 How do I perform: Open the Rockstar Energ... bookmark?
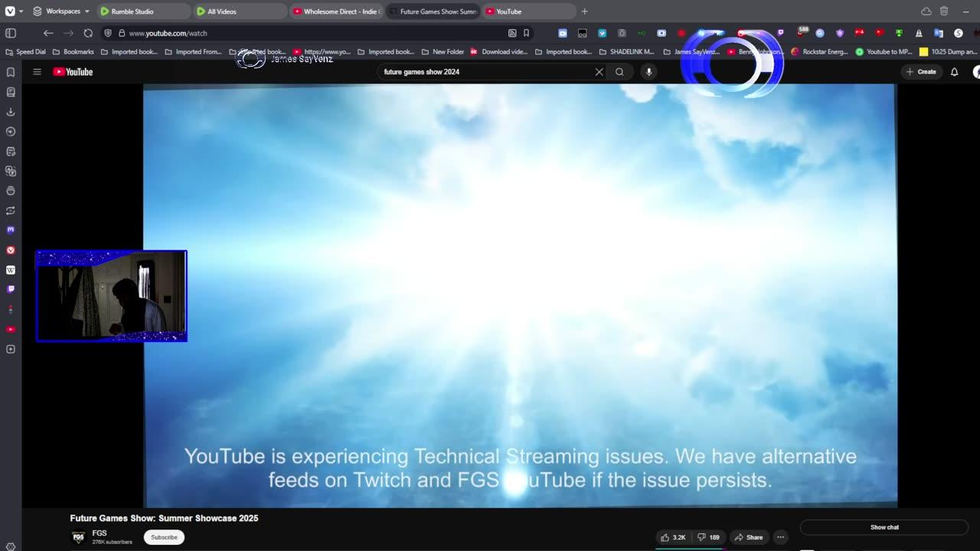[x=819, y=52]
